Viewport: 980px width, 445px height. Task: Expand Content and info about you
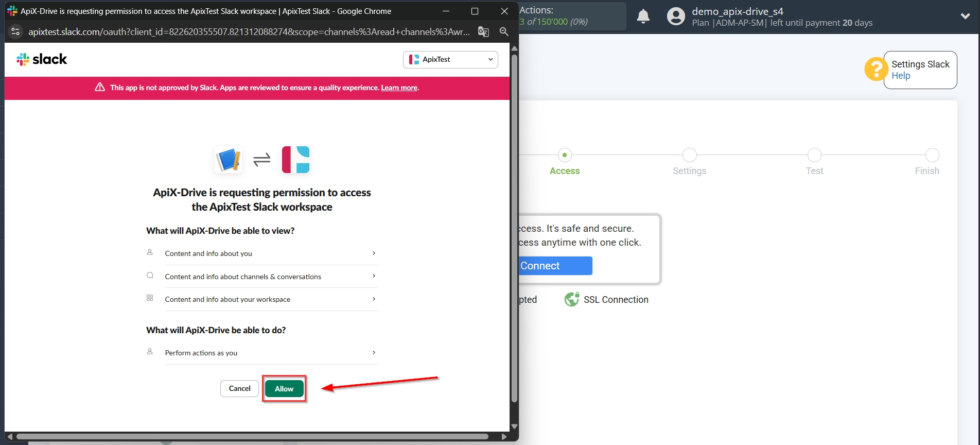tap(271, 253)
